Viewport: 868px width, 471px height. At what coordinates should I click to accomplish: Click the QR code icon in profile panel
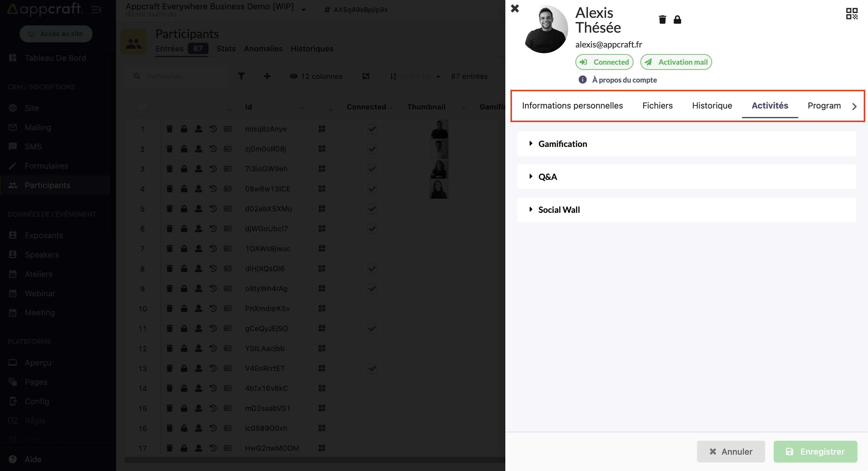point(851,14)
